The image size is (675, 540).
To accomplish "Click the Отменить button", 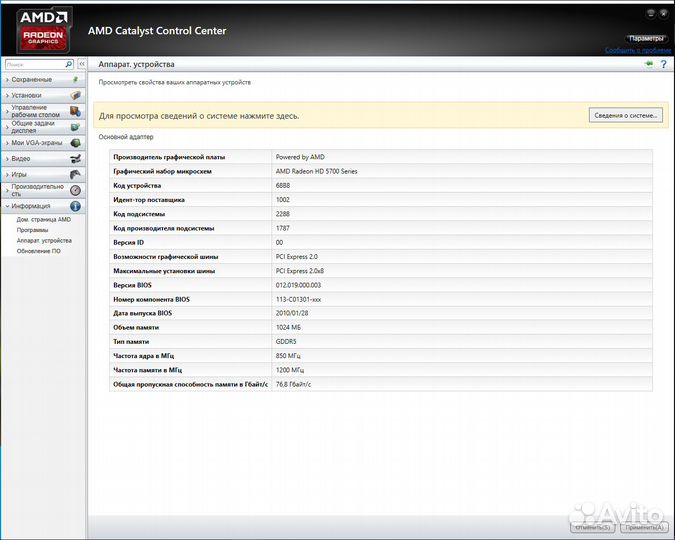I will (592, 527).
